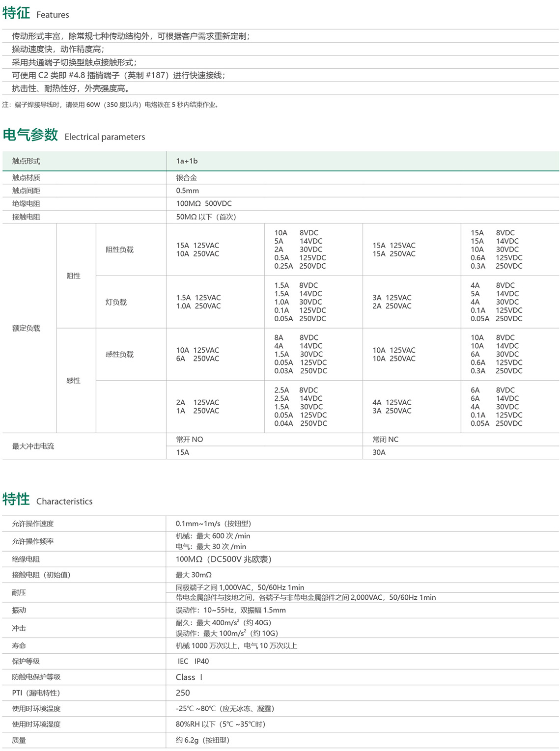Click the soldering note below Features list
This screenshot has width=560, height=751.
click(x=111, y=105)
